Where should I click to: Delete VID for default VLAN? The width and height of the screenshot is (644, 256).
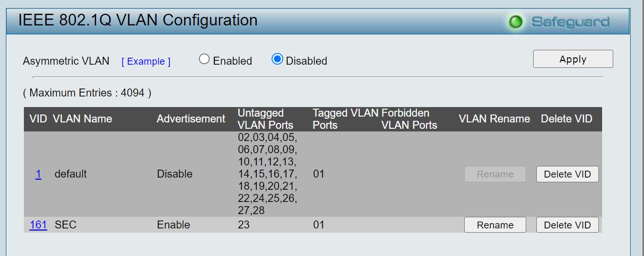568,174
